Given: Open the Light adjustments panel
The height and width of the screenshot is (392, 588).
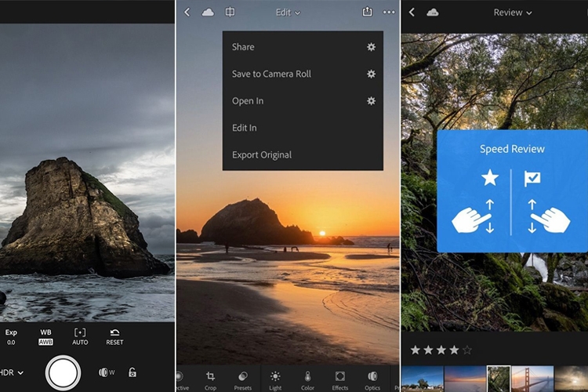Looking at the screenshot, I should coord(275,381).
